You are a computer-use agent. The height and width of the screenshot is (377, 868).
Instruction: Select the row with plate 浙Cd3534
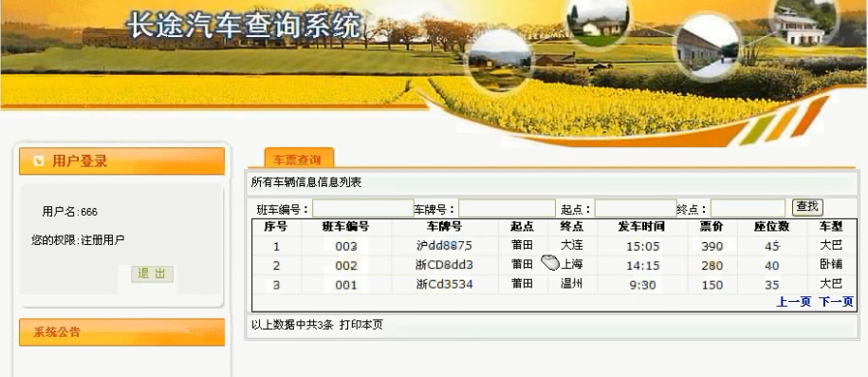click(555, 285)
